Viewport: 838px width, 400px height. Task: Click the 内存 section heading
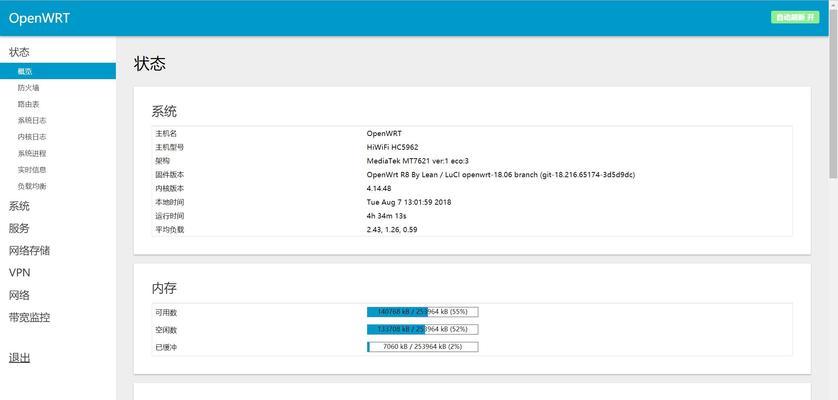(164, 288)
